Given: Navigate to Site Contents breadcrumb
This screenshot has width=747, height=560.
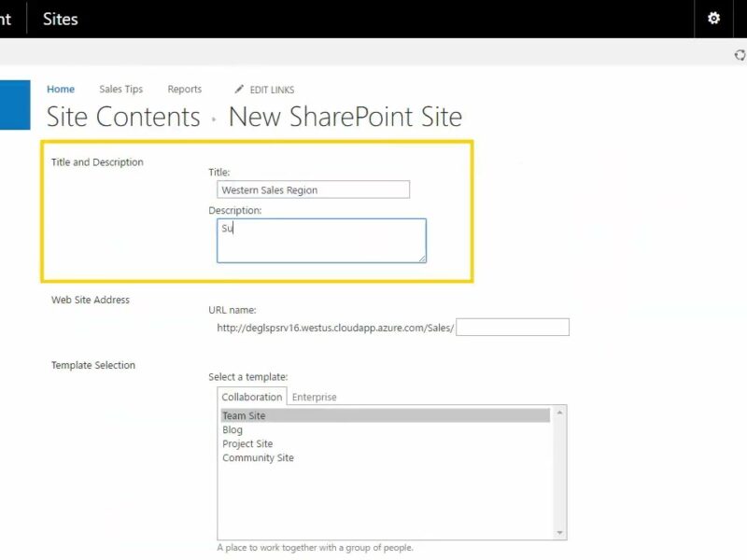Looking at the screenshot, I should pyautogui.click(x=123, y=118).
